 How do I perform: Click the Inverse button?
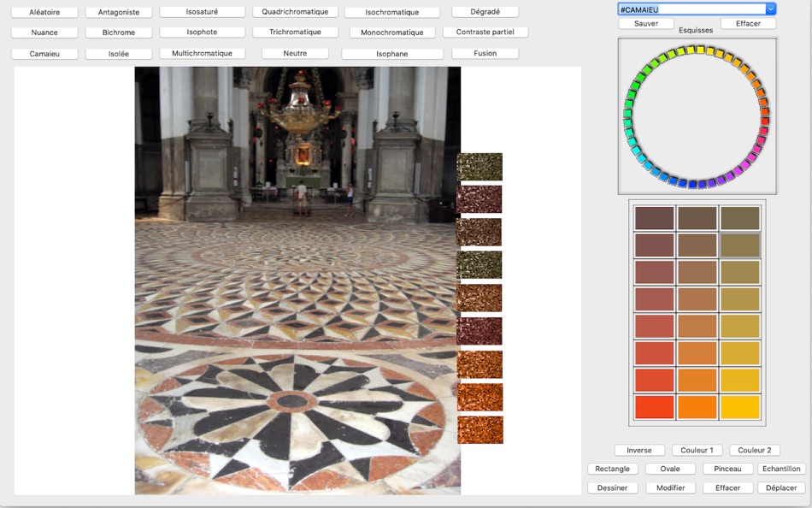tap(639, 450)
